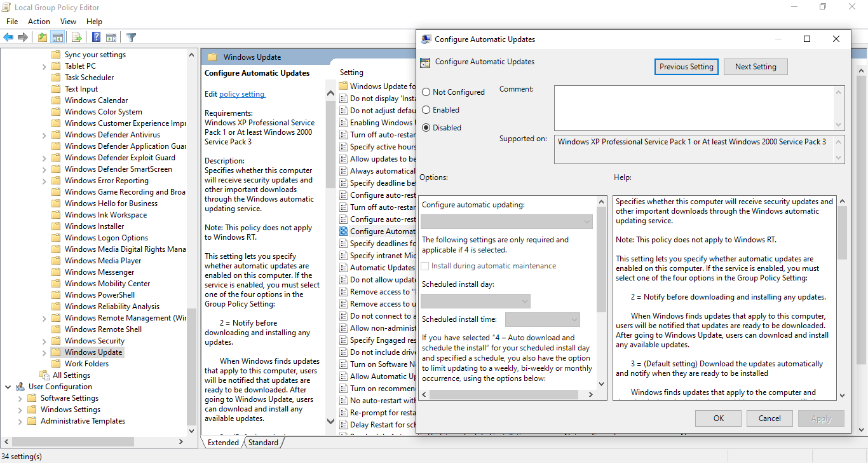The image size is (868, 463).
Task: Click the folder icon beside Windows Security
Action: coord(56,341)
